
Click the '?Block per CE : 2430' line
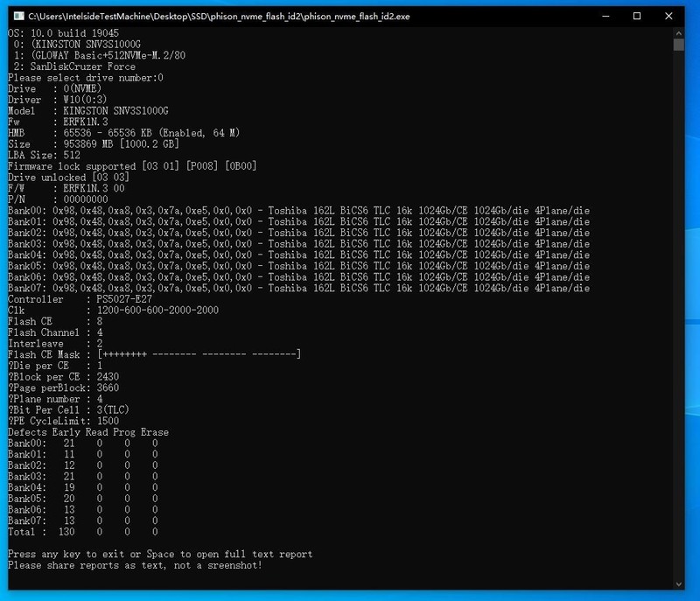pyautogui.click(x=63, y=376)
